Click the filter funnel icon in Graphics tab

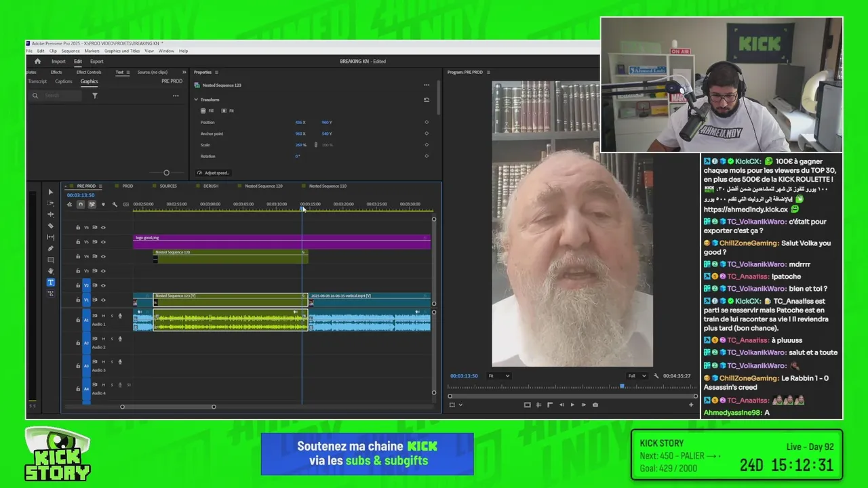click(95, 96)
